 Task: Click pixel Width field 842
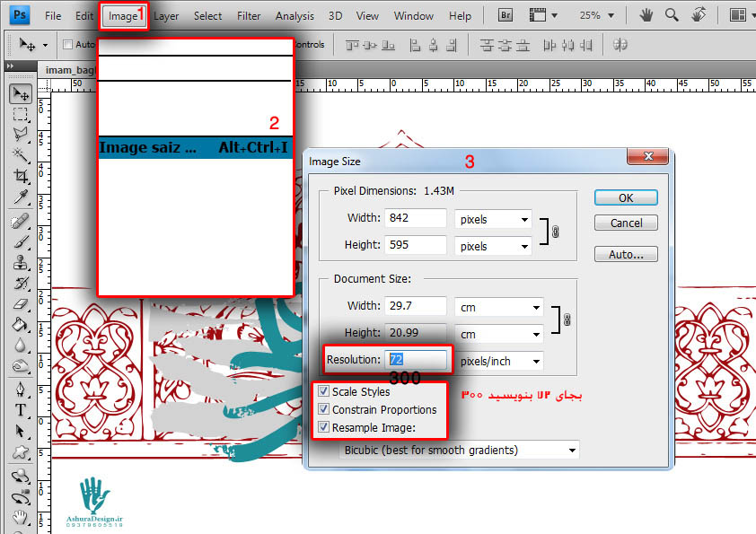click(415, 218)
